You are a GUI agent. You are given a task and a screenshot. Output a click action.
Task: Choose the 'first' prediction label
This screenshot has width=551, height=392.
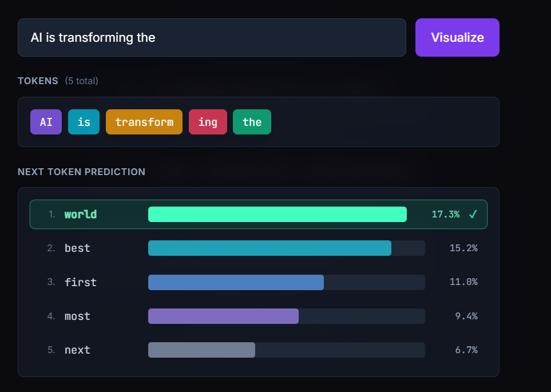[x=81, y=282]
